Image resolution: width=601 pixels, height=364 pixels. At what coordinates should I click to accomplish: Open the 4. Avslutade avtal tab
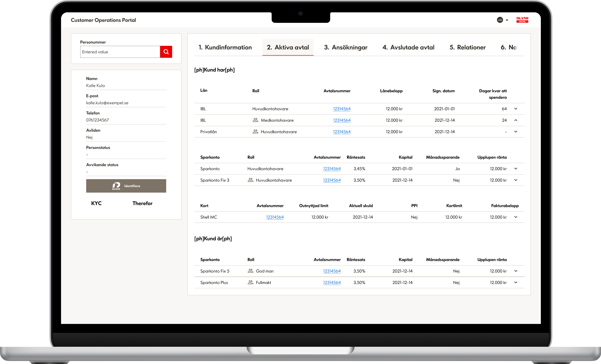[408, 47]
